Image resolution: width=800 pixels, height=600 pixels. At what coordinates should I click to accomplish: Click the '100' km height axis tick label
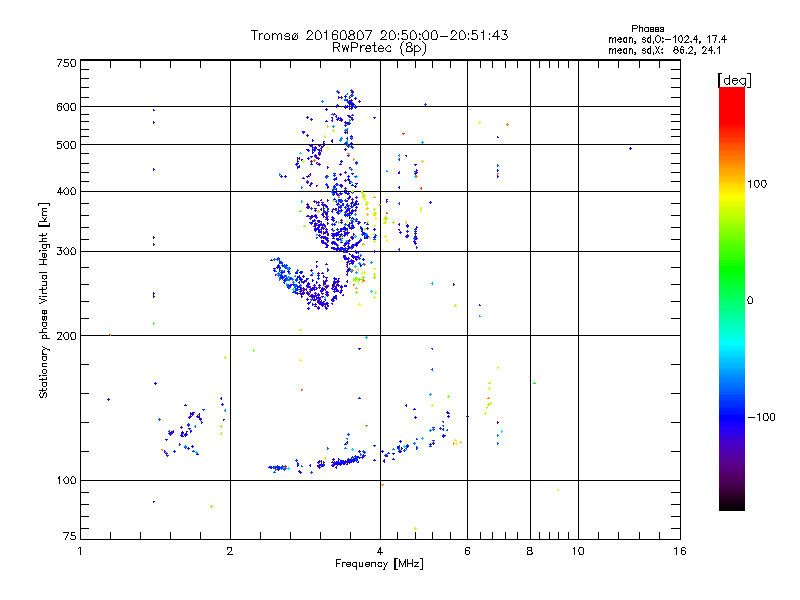point(66,480)
